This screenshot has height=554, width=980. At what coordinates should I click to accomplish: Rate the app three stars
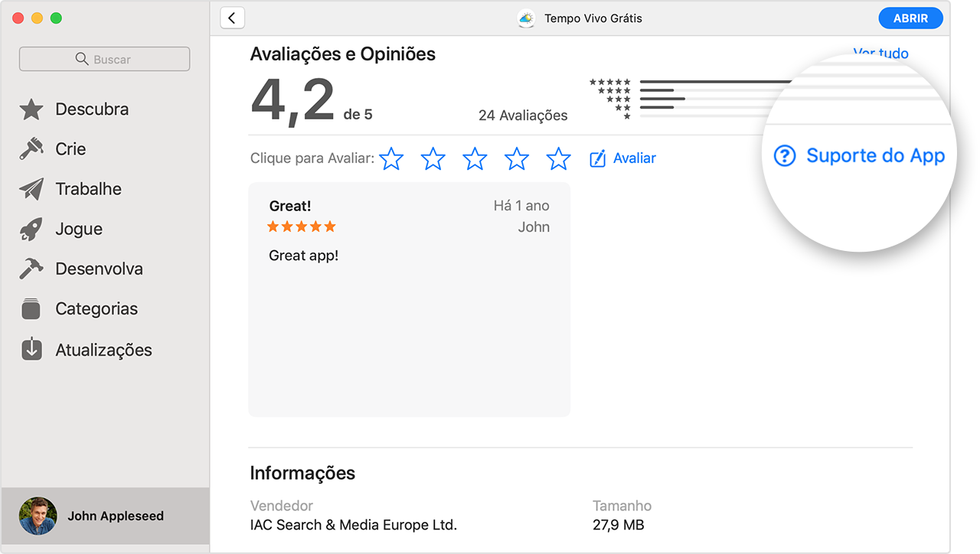coord(475,158)
